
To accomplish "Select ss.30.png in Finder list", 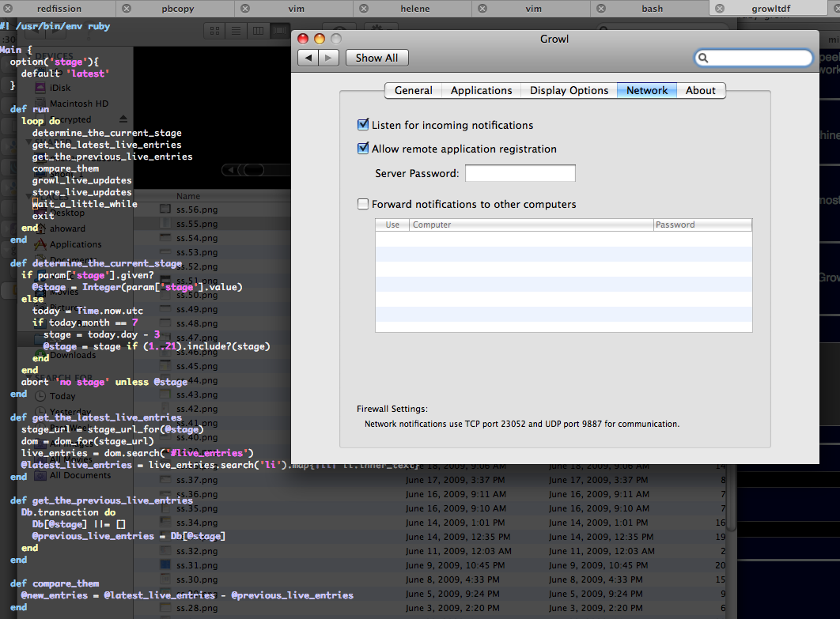I will click(197, 579).
